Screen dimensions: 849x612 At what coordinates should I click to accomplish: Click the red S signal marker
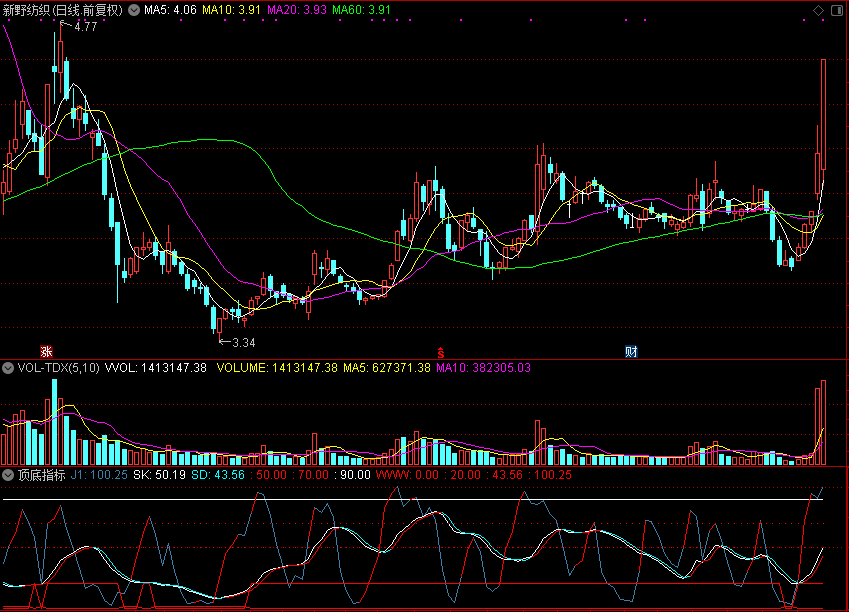[x=439, y=351]
